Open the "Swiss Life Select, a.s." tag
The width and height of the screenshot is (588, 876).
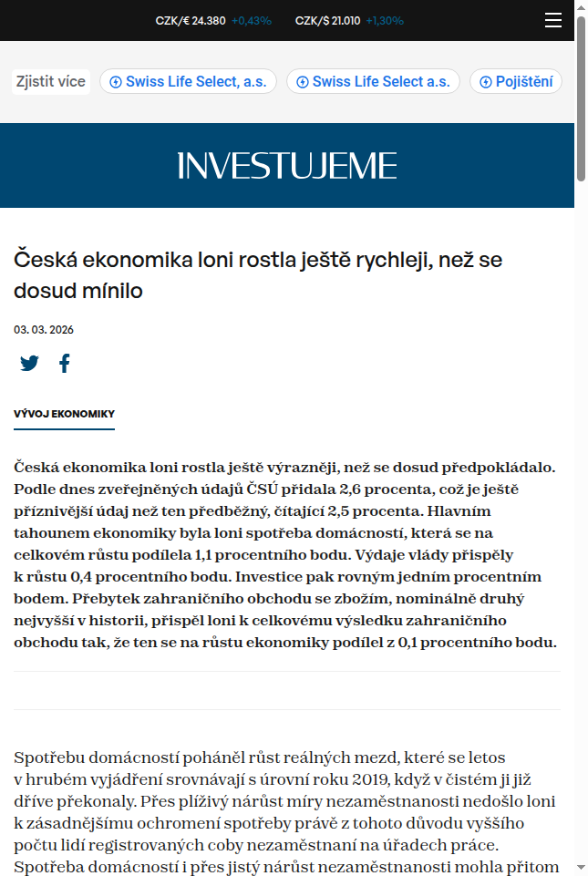click(188, 81)
